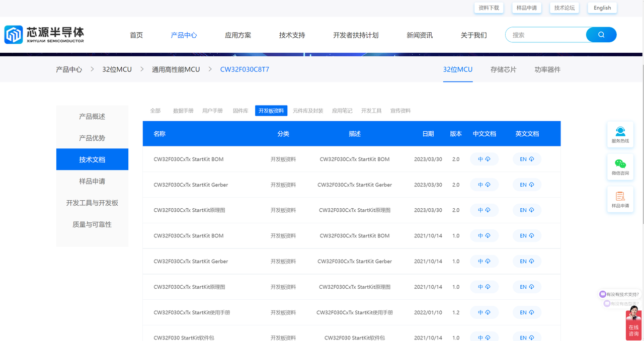Viewport: 644px width, 341px height.
Task: Click the search magnifier button
Action: pyautogui.click(x=601, y=35)
